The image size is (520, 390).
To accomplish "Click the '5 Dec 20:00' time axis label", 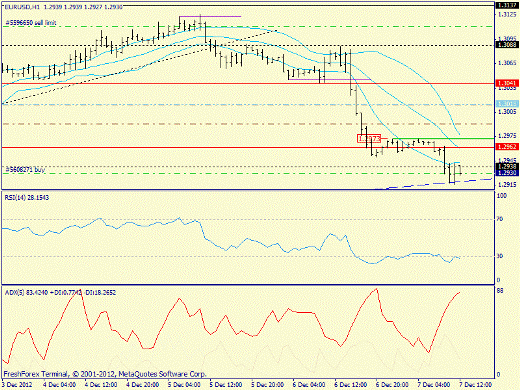I will [267, 385].
